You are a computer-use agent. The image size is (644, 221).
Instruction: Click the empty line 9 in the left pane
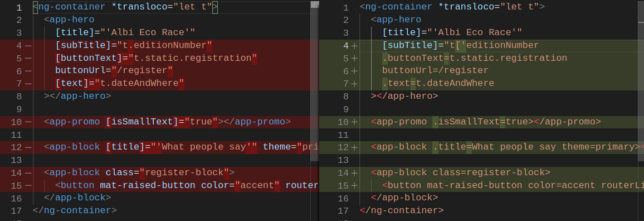pyautogui.click(x=176, y=109)
